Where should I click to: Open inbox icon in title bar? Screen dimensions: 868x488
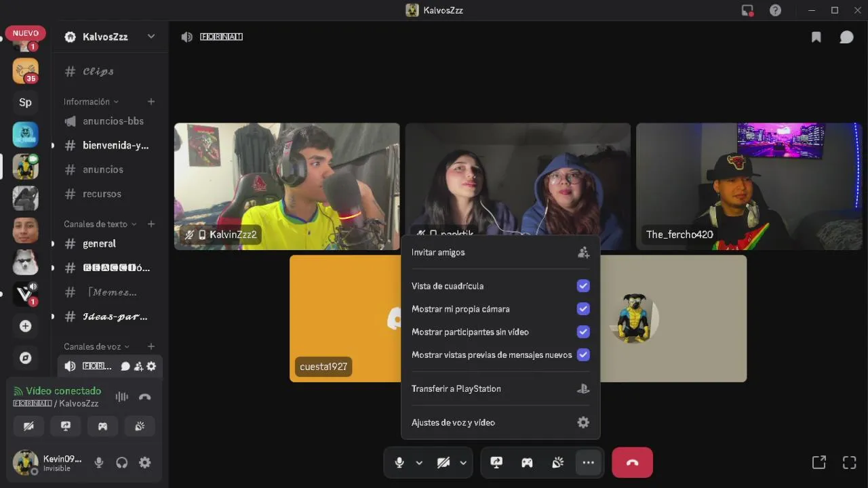[x=747, y=10]
